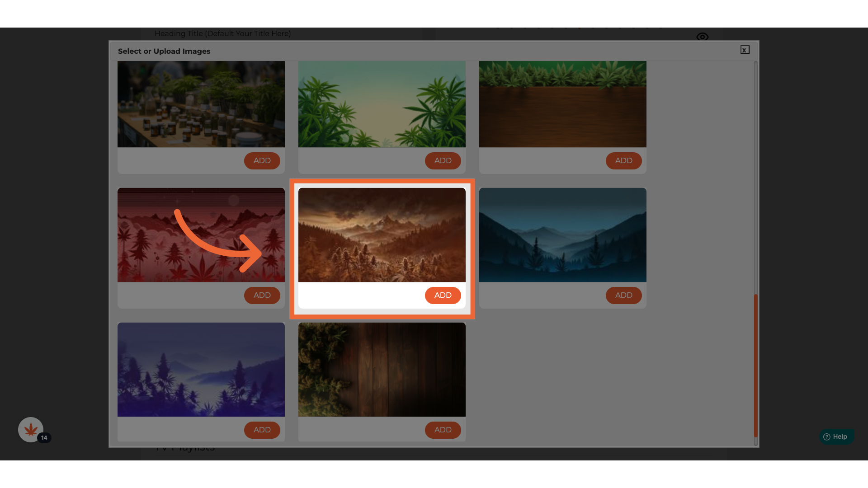The width and height of the screenshot is (868, 488).
Task: Add the brown mountain cannabis field image
Action: pos(443,296)
